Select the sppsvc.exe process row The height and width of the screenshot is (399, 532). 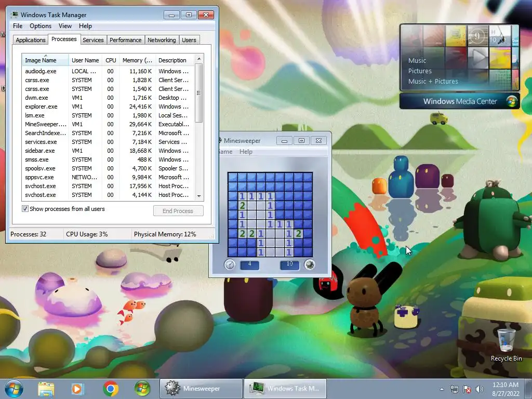[108, 177]
